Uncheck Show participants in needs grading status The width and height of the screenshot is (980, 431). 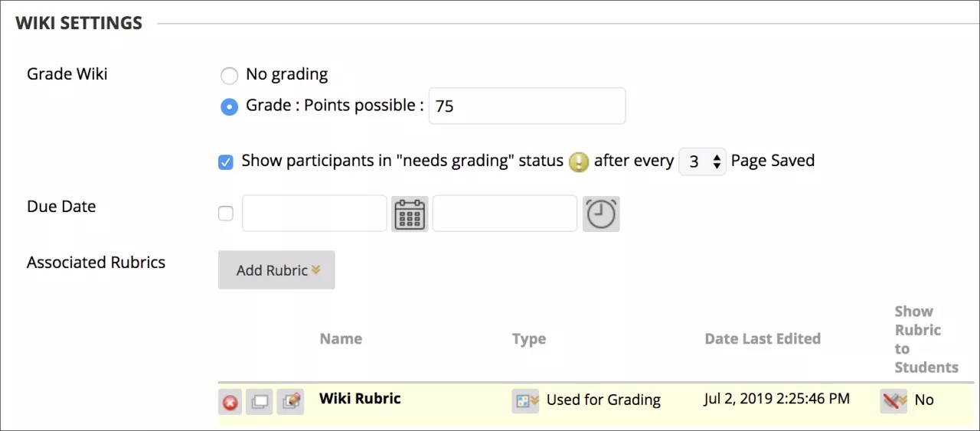[x=226, y=162]
